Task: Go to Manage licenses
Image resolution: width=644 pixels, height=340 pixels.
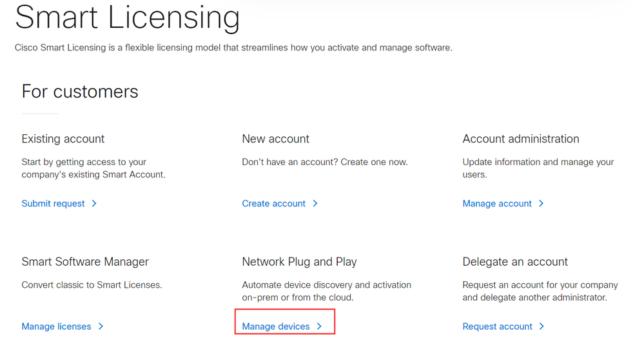Action: click(x=56, y=326)
